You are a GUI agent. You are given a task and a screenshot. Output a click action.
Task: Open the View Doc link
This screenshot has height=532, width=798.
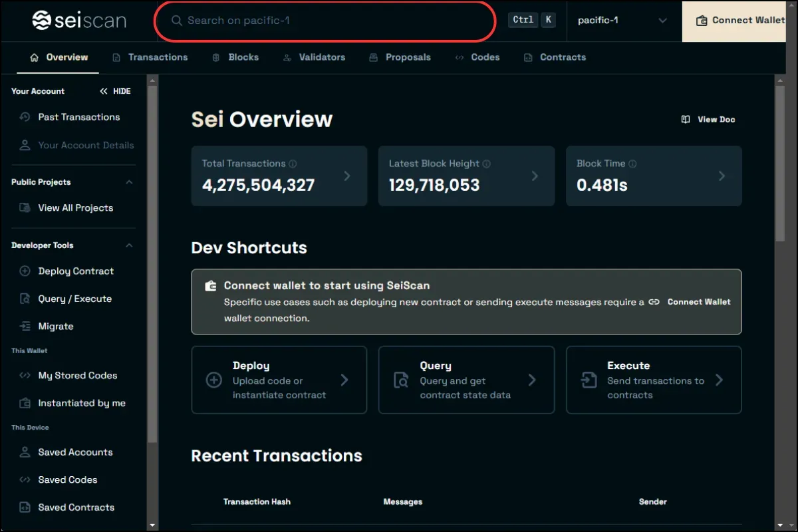(x=708, y=120)
